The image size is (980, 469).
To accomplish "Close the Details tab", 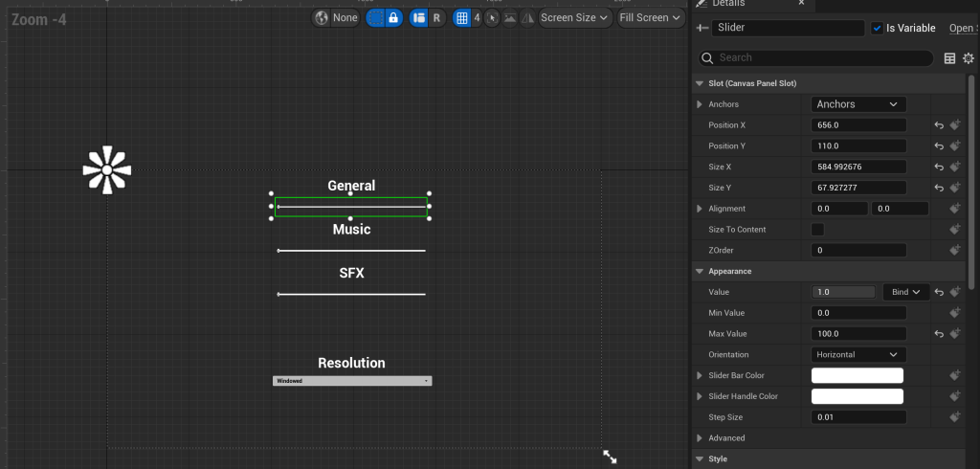I will (801, 4).
